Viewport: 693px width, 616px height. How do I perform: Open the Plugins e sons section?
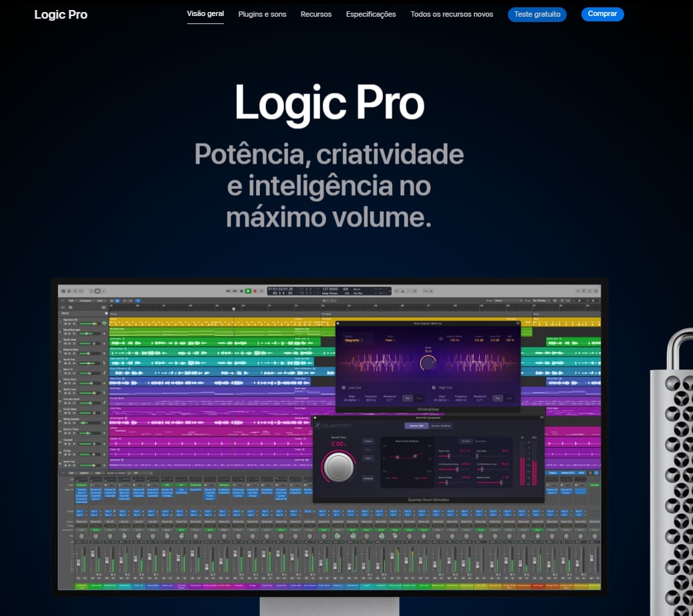262,14
